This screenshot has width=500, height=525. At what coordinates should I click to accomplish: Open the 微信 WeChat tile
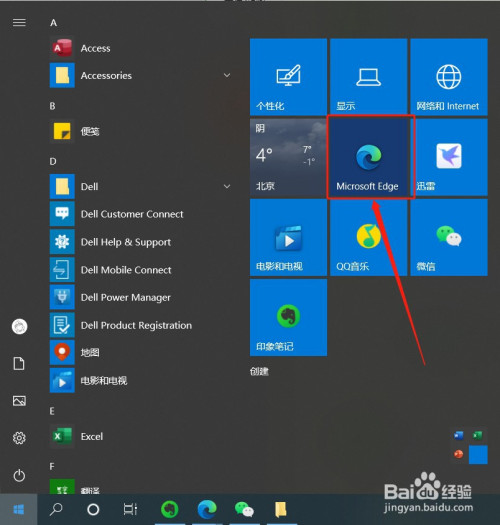449,237
